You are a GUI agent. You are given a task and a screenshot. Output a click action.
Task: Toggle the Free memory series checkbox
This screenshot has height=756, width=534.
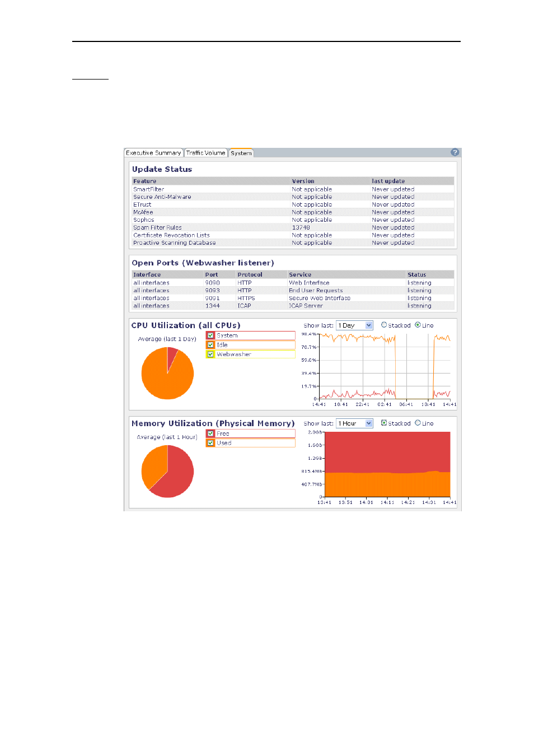[210, 433]
